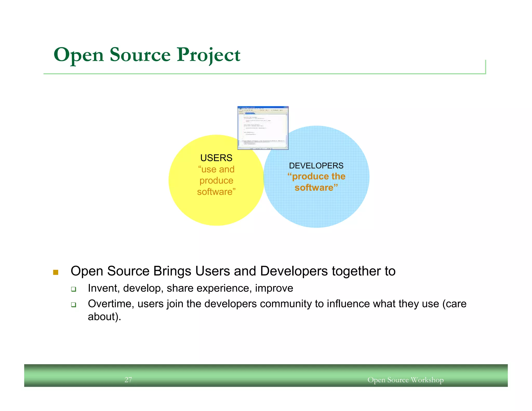Click the code editor screenshot thumbnail
Screen dimensions: 532x411
pos(263,128)
